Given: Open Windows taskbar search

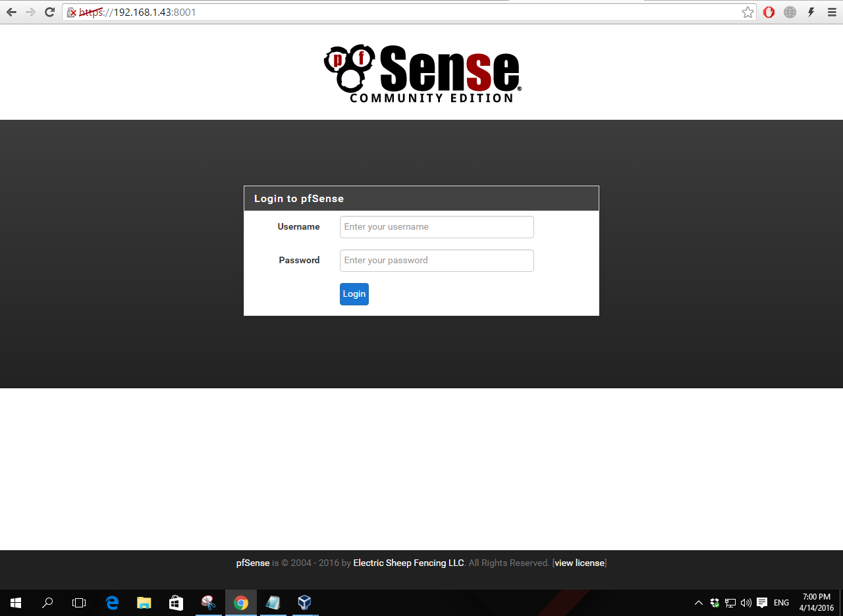Looking at the screenshot, I should (x=47, y=602).
